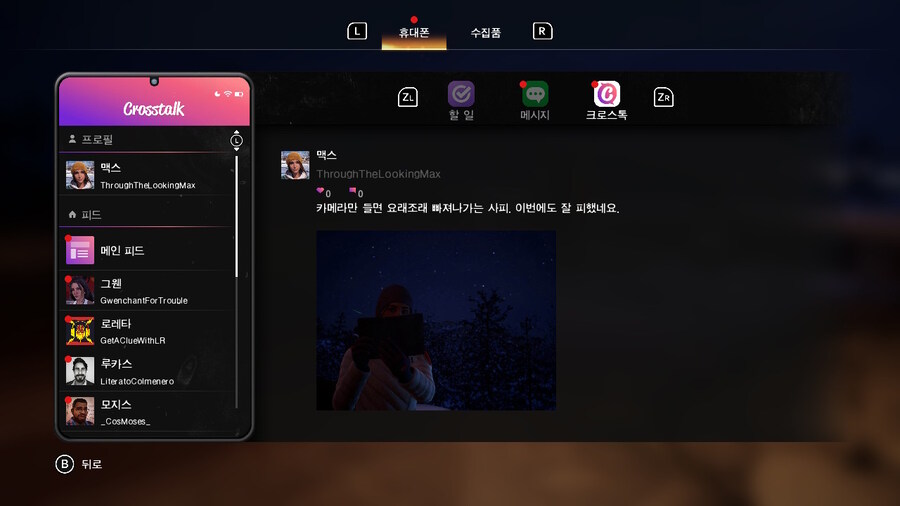
Task: Click 루카스's avatar picture
Action: (x=80, y=371)
